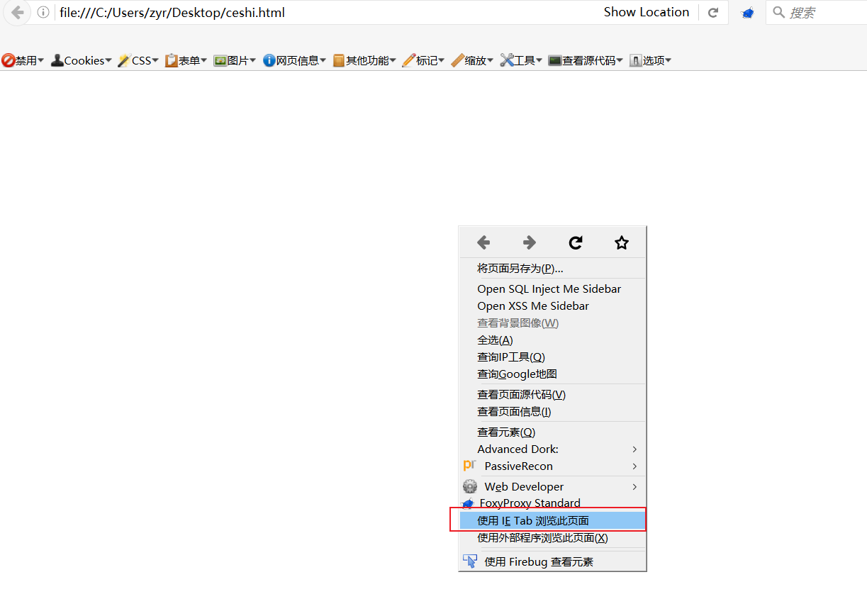Expand the Web Developer submenu
Image resolution: width=867 pixels, height=616 pixels.
click(x=553, y=487)
